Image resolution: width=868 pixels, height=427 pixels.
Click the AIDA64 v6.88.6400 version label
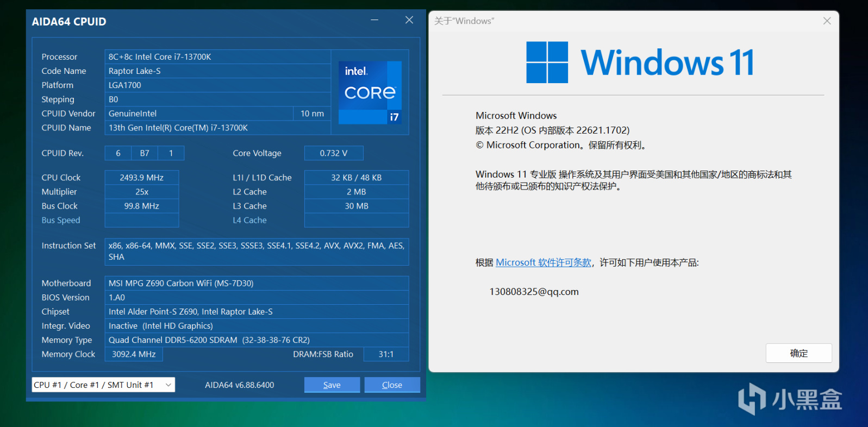pyautogui.click(x=240, y=385)
